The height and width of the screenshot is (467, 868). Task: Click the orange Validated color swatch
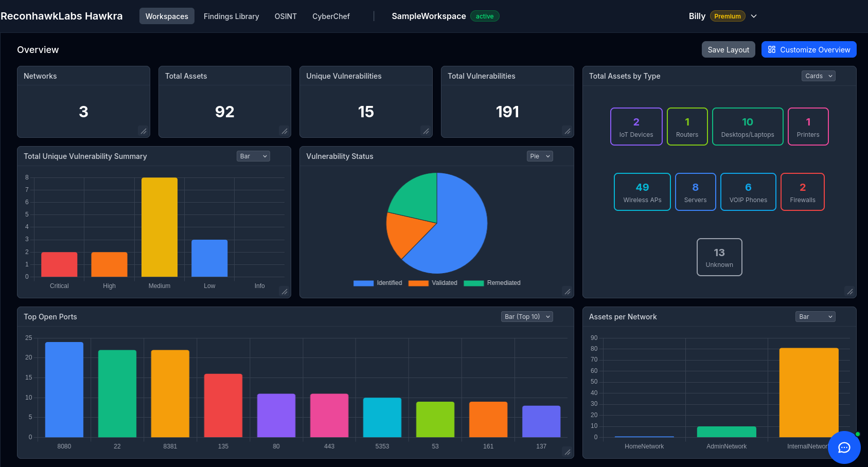418,283
